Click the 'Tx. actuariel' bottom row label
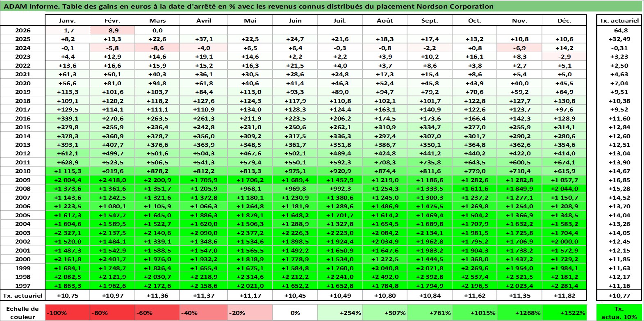The height and width of the screenshot is (321, 644). point(23,295)
